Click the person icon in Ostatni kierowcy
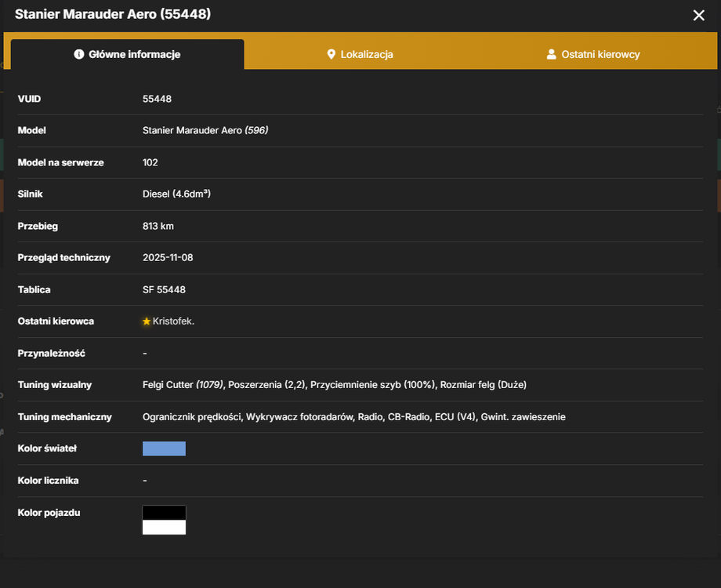This screenshot has width=721, height=588. (x=551, y=54)
